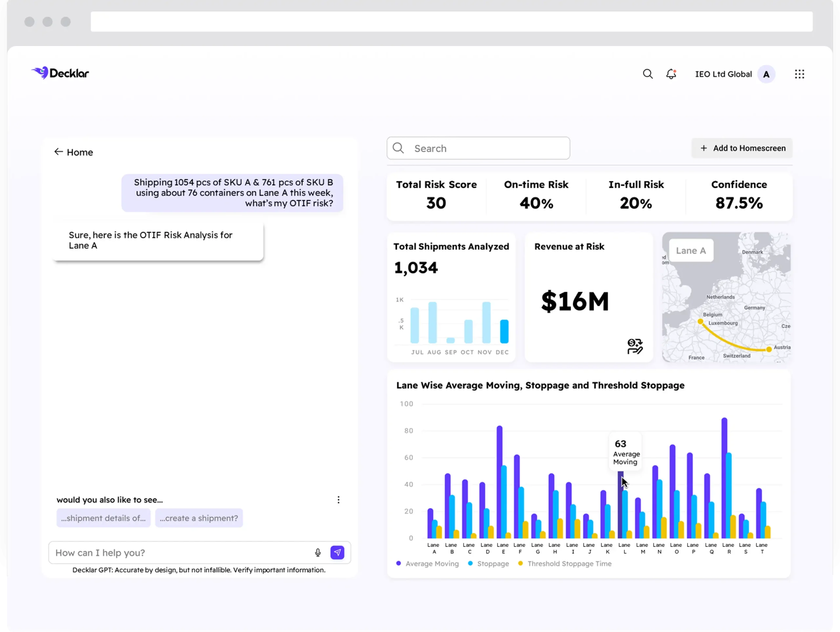Go back to Home with the arrow
Viewport: 840px width, 632px height.
pos(58,152)
